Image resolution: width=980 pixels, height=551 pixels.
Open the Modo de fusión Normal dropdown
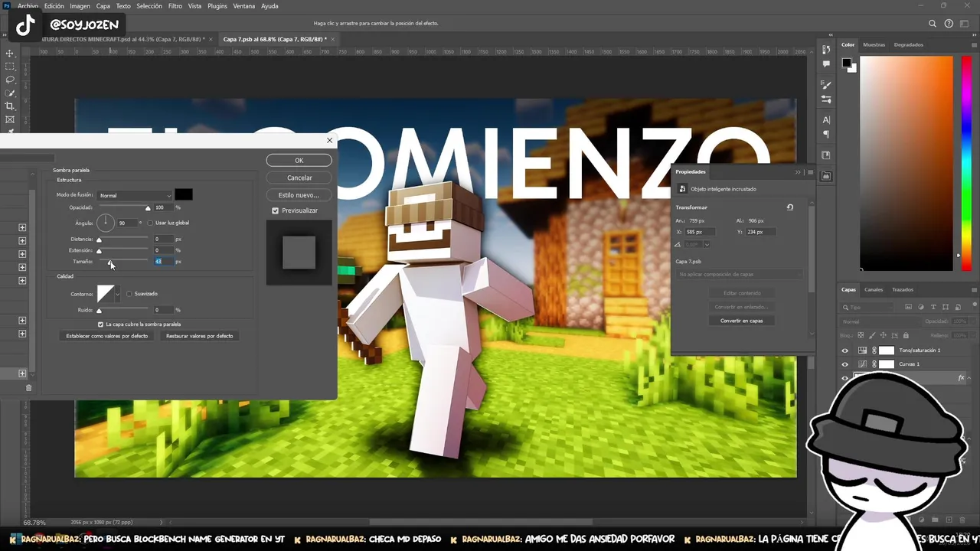(x=135, y=195)
